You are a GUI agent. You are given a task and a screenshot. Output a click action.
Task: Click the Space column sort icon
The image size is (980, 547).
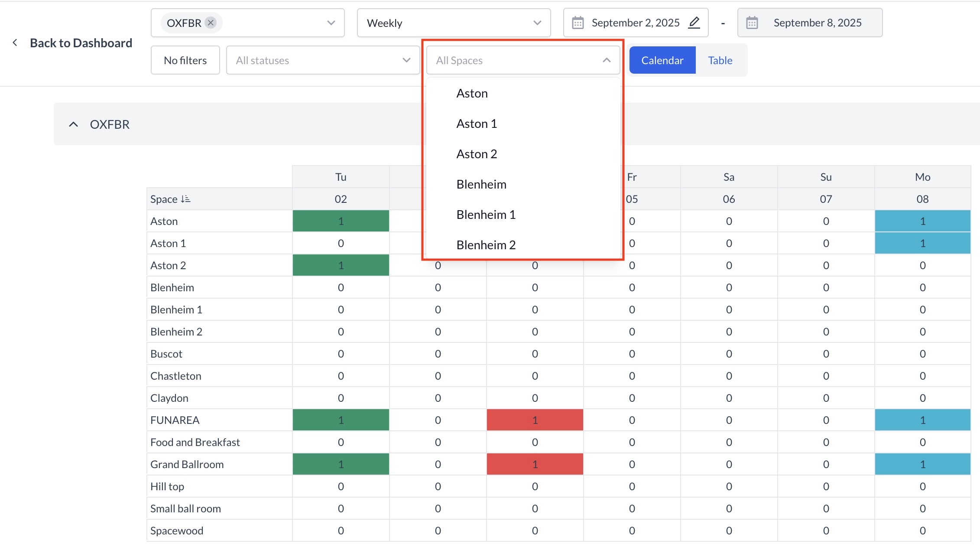[185, 199]
